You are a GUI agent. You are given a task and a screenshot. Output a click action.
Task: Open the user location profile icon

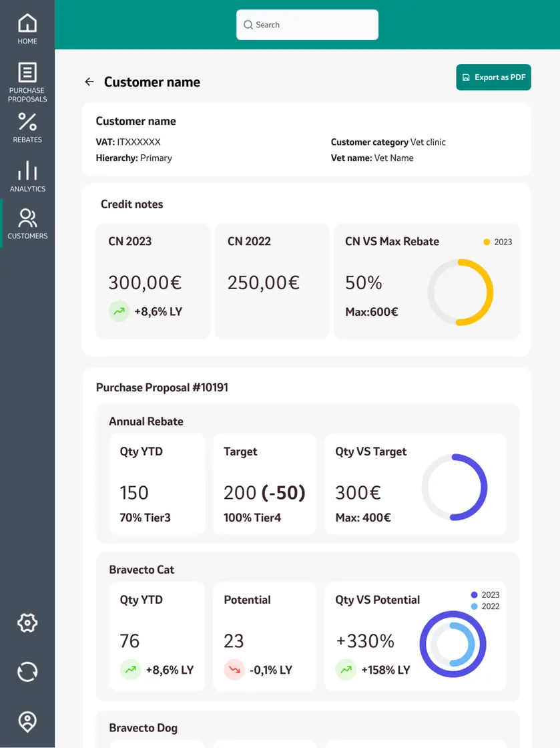tap(27, 721)
